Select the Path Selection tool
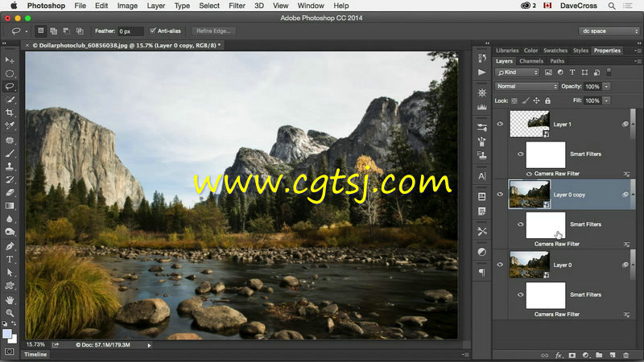The width and height of the screenshot is (644, 362). click(10, 273)
